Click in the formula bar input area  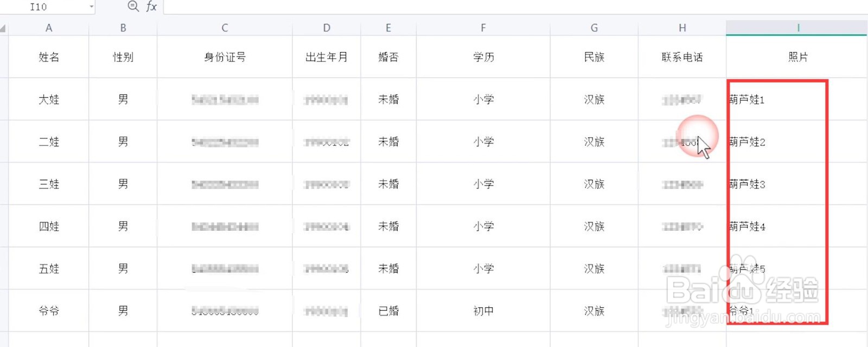click(515, 7)
